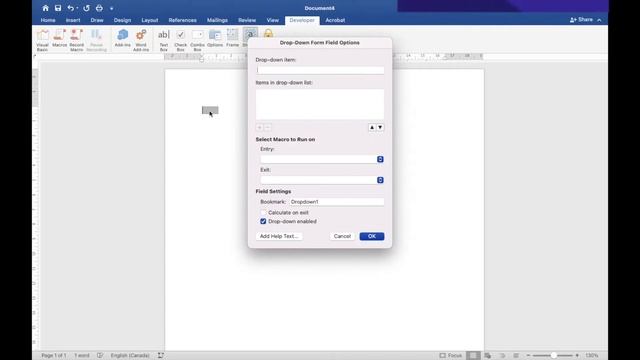This screenshot has width=640, height=360.
Task: Insert a Check Box form field
Action: (x=180, y=40)
